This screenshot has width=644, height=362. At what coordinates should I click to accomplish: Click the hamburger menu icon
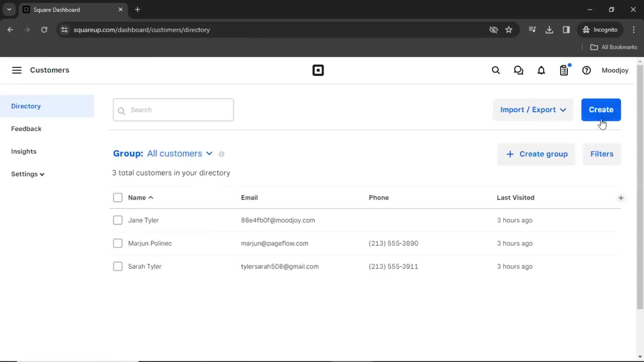tap(16, 70)
